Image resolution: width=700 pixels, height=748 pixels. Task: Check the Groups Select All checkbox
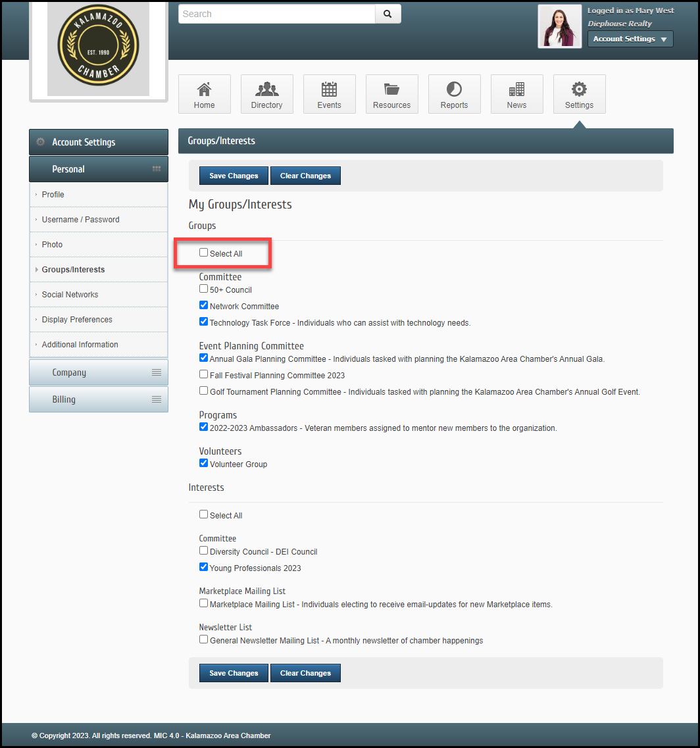(203, 253)
